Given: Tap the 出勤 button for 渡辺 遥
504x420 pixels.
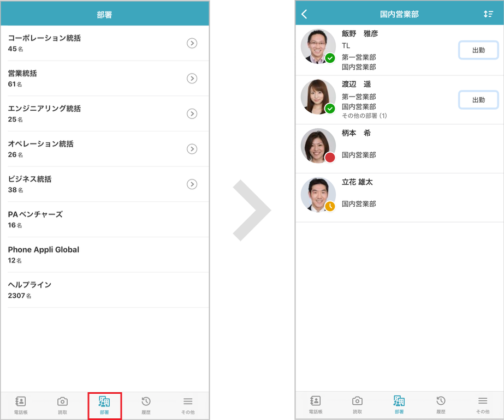Looking at the screenshot, I should click(x=478, y=100).
